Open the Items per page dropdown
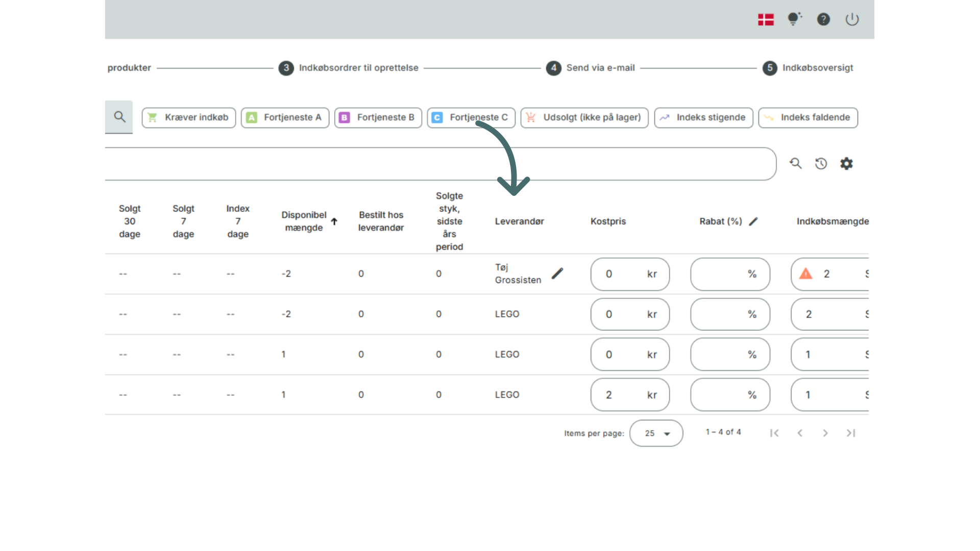The width and height of the screenshot is (980, 551). pyautogui.click(x=656, y=433)
